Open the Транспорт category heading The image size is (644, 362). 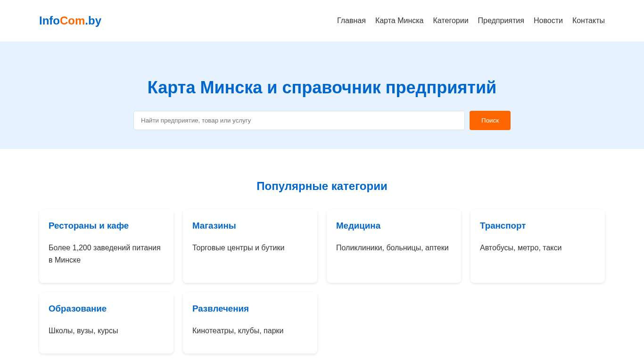pyautogui.click(x=503, y=226)
